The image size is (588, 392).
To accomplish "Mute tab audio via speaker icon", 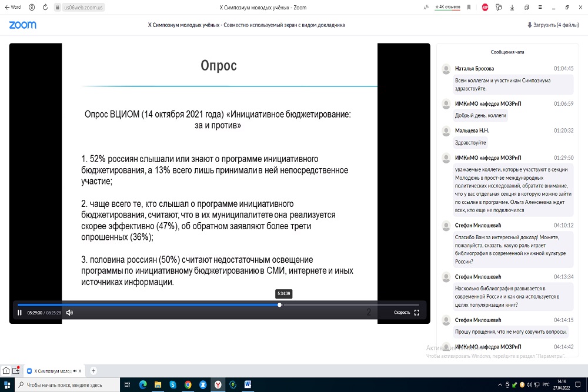I will 74,371.
